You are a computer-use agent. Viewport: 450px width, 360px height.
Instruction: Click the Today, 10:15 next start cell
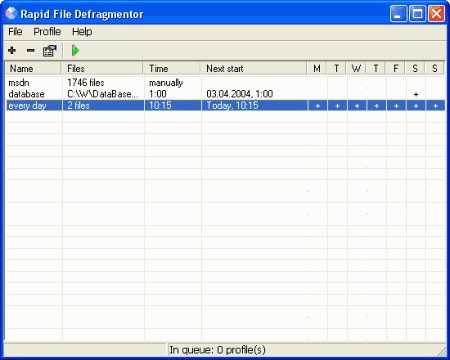pos(232,106)
